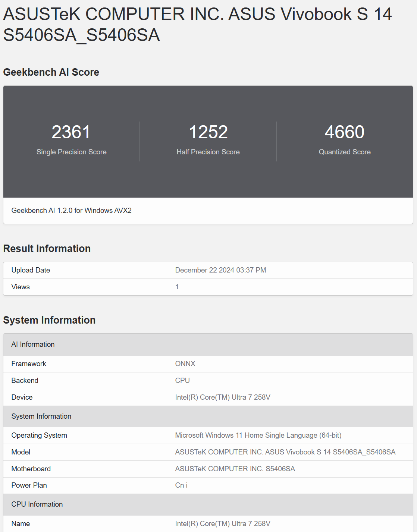Screen dimensions: 417x532
Task: Select the Geekbench AI Score heading
Action: [51, 72]
